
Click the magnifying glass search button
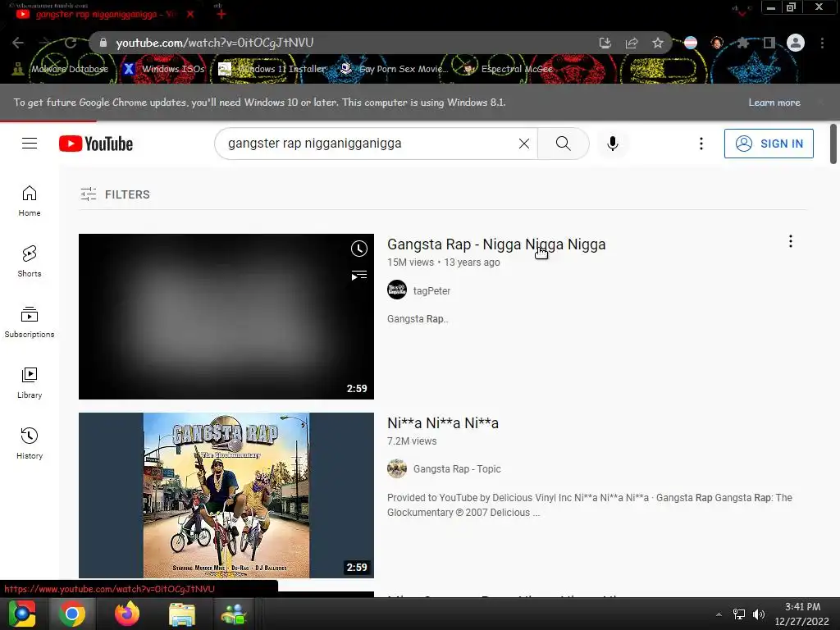click(x=563, y=144)
